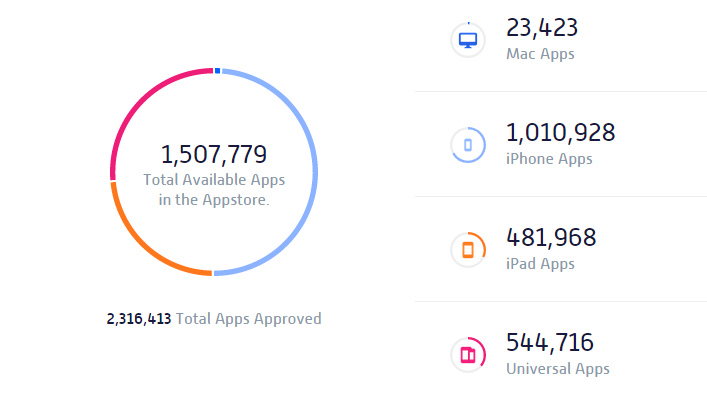The image size is (707, 402).
Task: Click the 1,010,928 iPhone Apps count
Action: pos(560,132)
